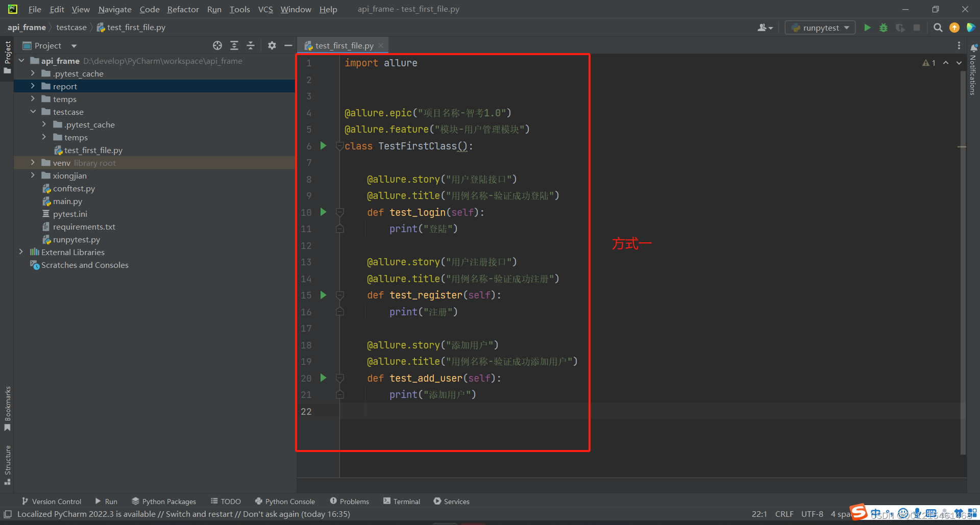Fold the TestFirstClass class block
This screenshot has height=525, width=980.
339,146
